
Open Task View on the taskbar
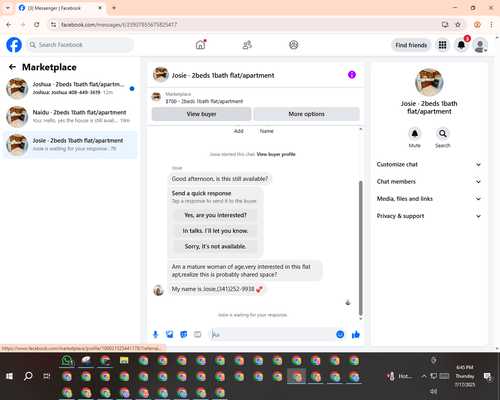[47, 376]
